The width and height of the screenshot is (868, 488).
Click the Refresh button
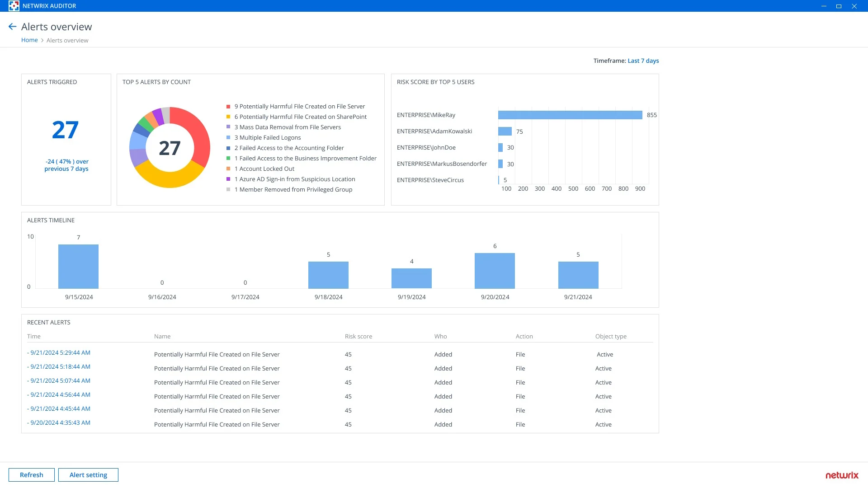point(32,475)
